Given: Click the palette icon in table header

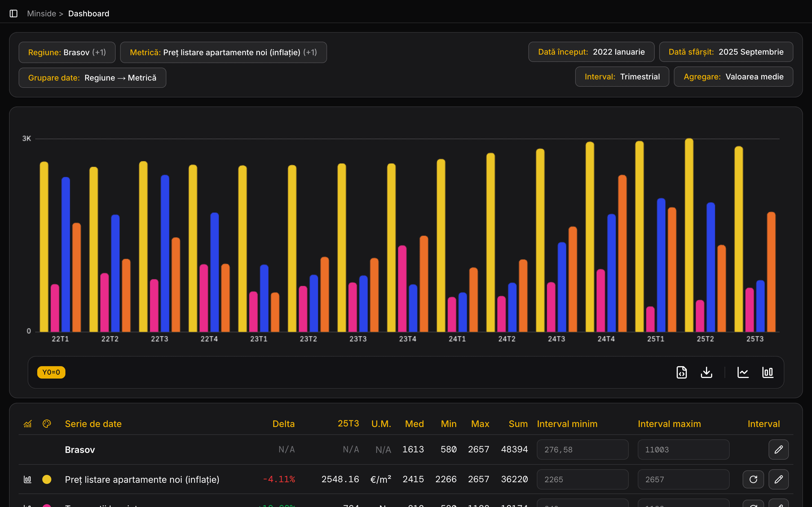Looking at the screenshot, I should point(47,424).
